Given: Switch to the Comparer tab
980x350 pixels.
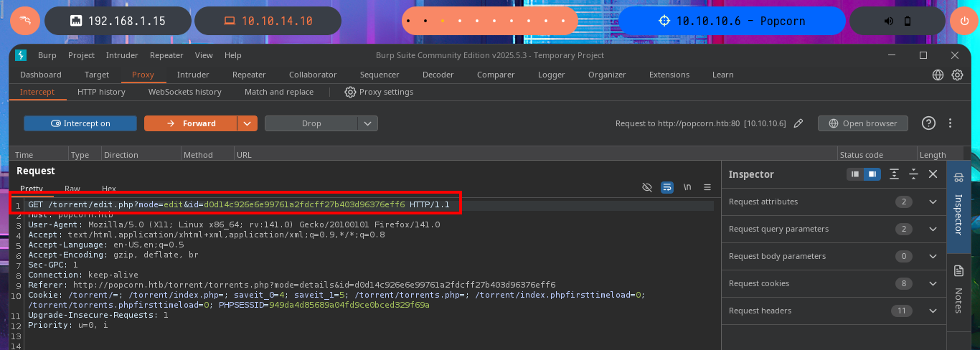Looking at the screenshot, I should (496, 75).
